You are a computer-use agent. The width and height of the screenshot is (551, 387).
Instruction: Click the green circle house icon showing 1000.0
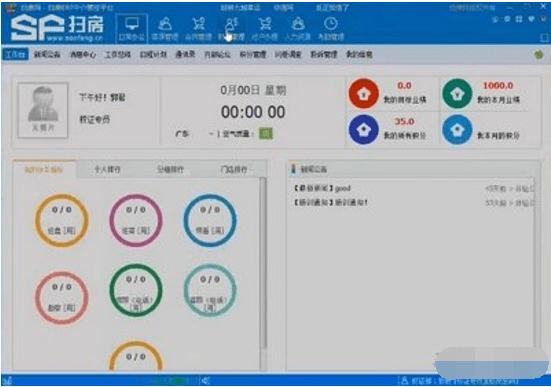click(x=457, y=93)
